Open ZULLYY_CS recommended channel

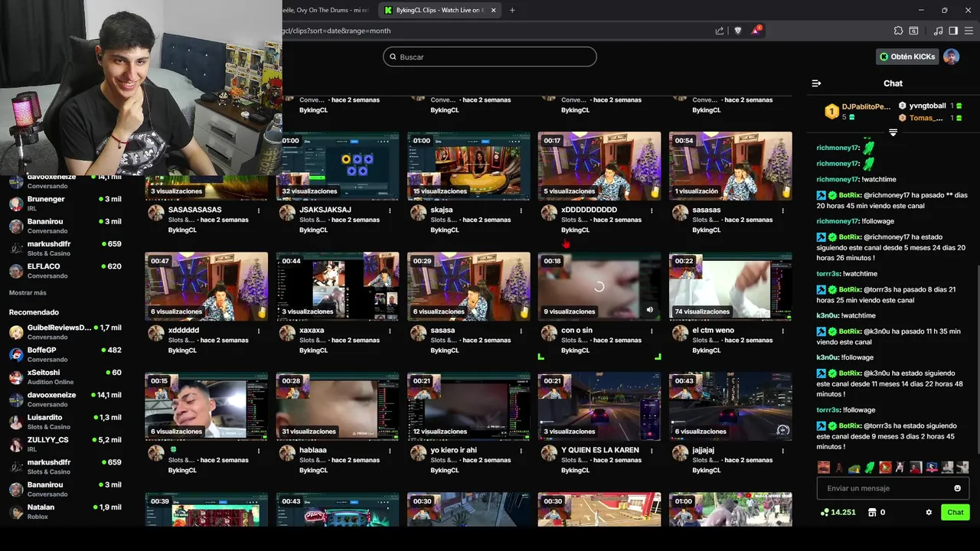coord(65,445)
